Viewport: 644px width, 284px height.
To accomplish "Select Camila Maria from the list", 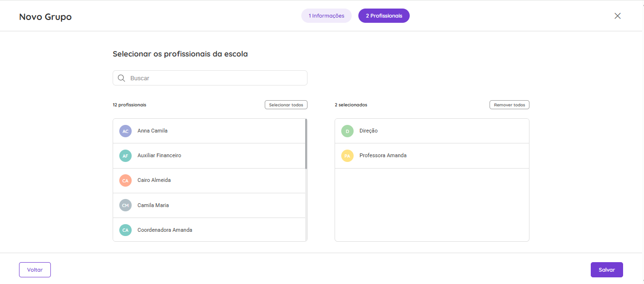I will click(209, 205).
